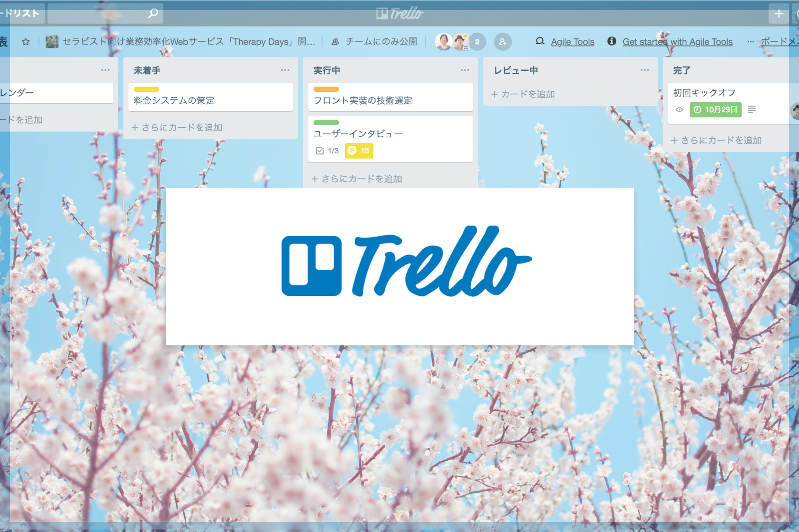The image size is (799, 532).
Task: Click the search magnifier icon
Action: 153,13
